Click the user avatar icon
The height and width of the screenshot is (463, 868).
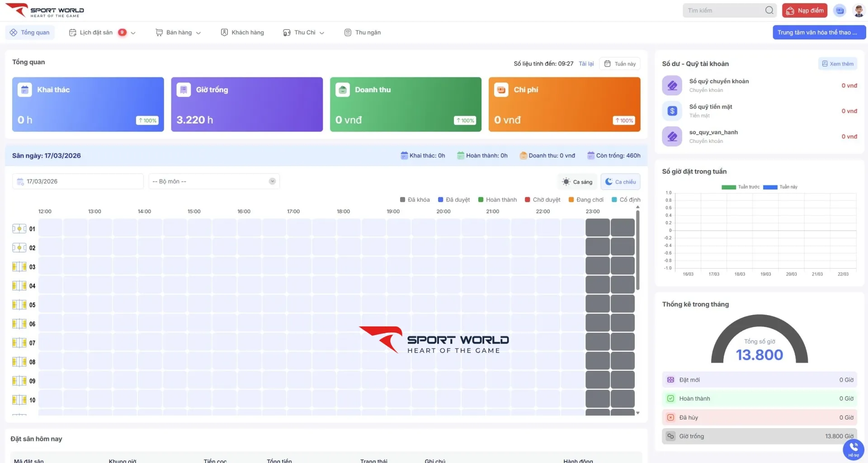click(x=859, y=10)
